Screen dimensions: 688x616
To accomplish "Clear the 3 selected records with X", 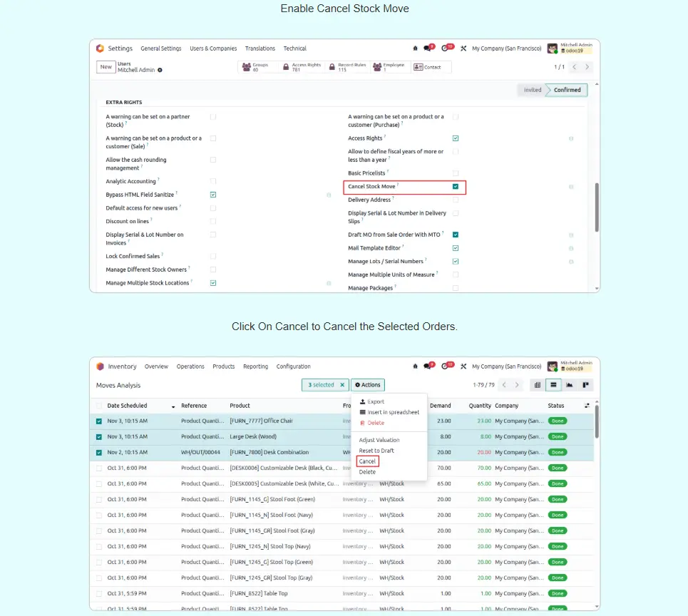I will 342,385.
